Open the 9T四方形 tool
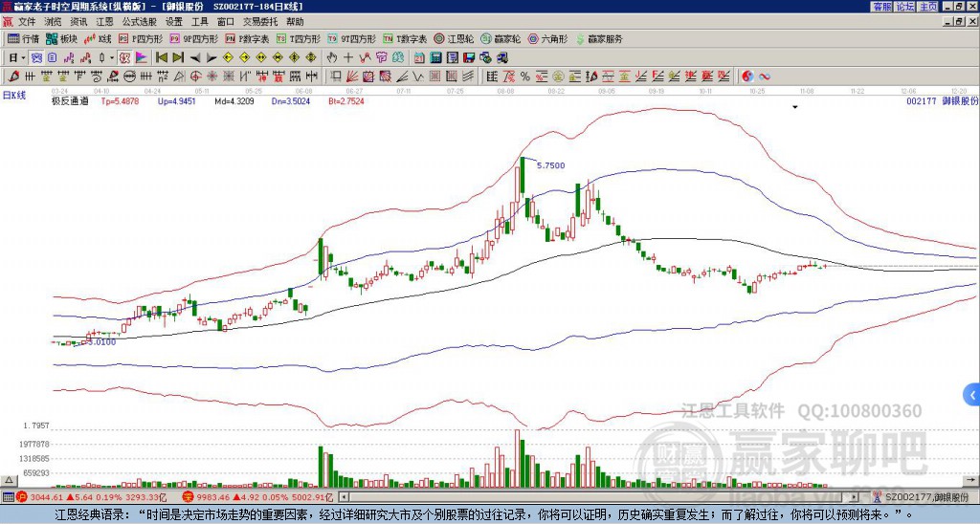The width and height of the screenshot is (980, 524). pos(351,38)
